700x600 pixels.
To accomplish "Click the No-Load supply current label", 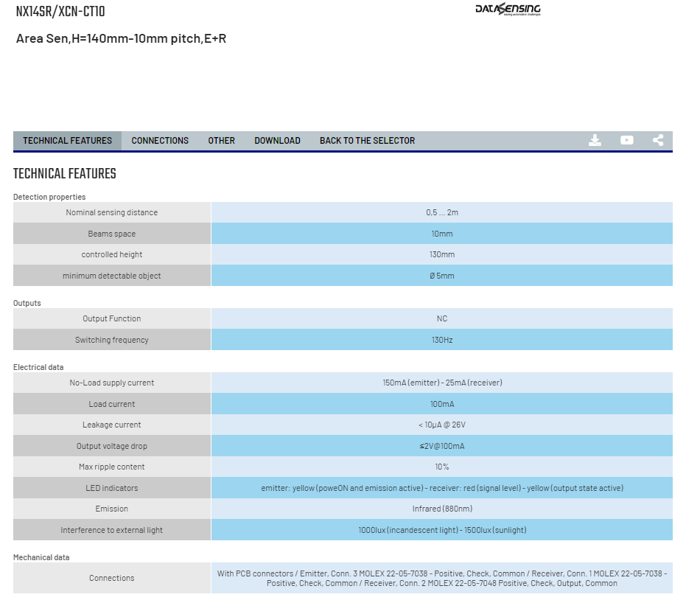I will coord(111,383).
